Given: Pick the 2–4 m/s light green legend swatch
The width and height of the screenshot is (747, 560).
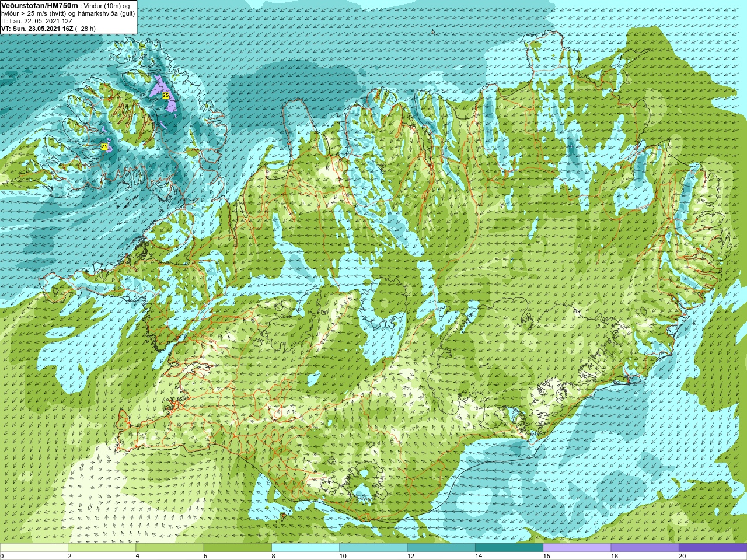Looking at the screenshot, I should click(x=102, y=548).
